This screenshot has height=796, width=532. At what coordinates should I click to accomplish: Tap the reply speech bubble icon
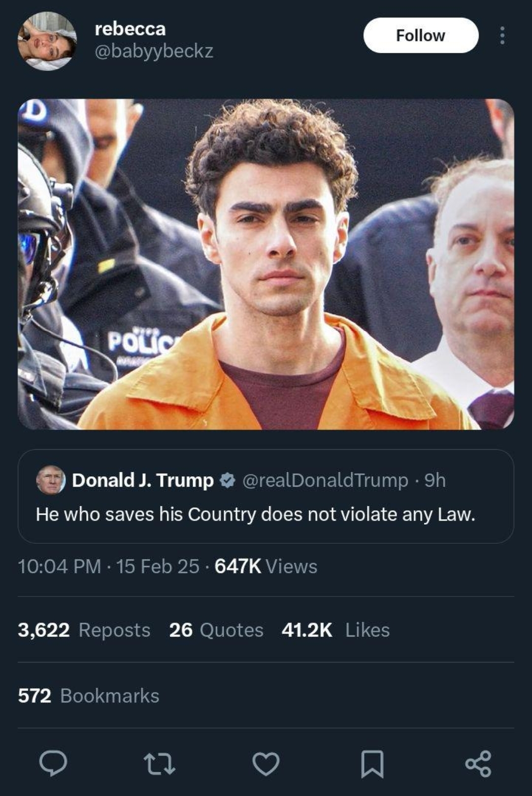tap(53, 763)
